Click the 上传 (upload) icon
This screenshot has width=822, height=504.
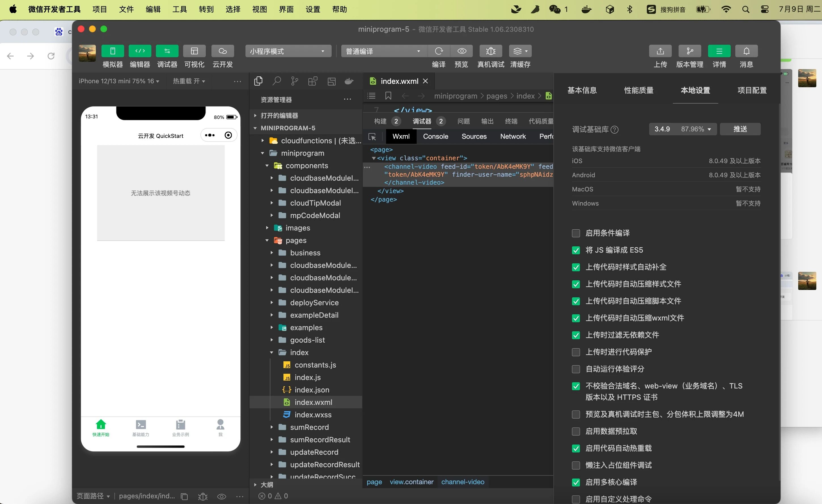pos(660,51)
